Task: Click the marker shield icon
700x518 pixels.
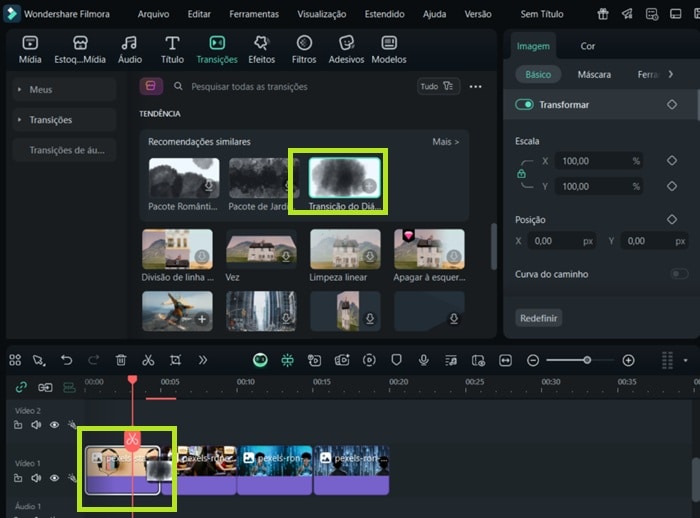Action: (x=396, y=360)
